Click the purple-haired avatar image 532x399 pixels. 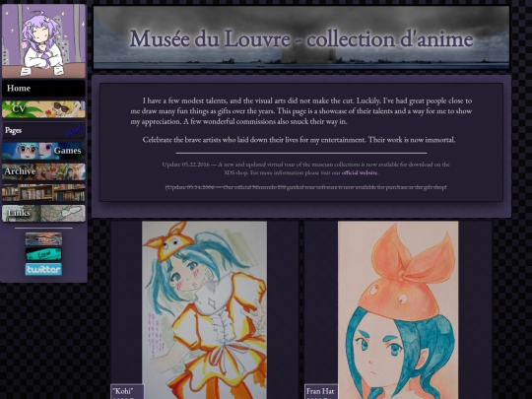[x=43, y=41]
